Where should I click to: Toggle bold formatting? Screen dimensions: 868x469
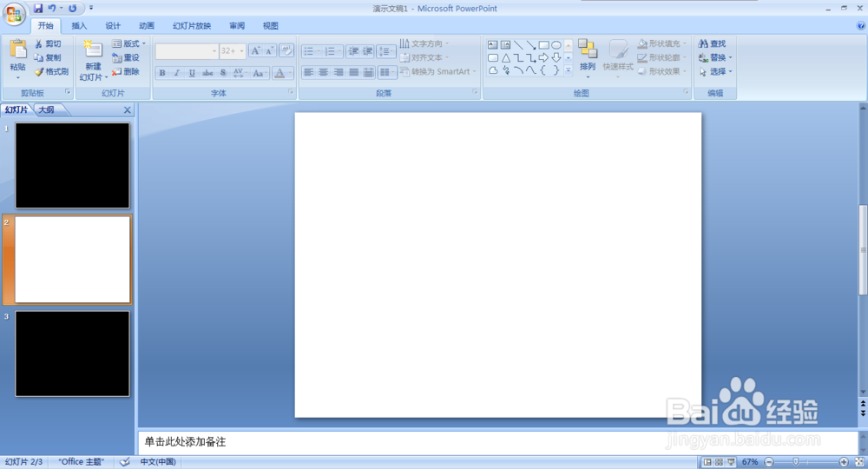click(x=162, y=73)
